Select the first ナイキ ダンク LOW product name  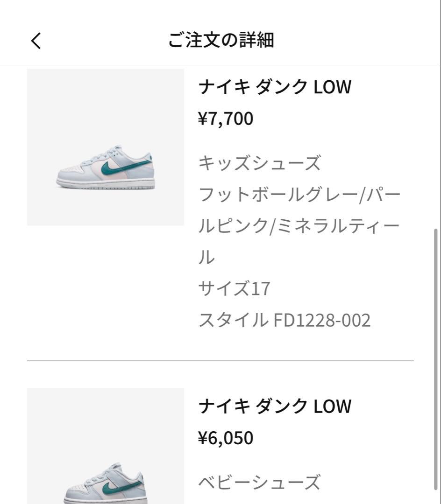click(275, 87)
